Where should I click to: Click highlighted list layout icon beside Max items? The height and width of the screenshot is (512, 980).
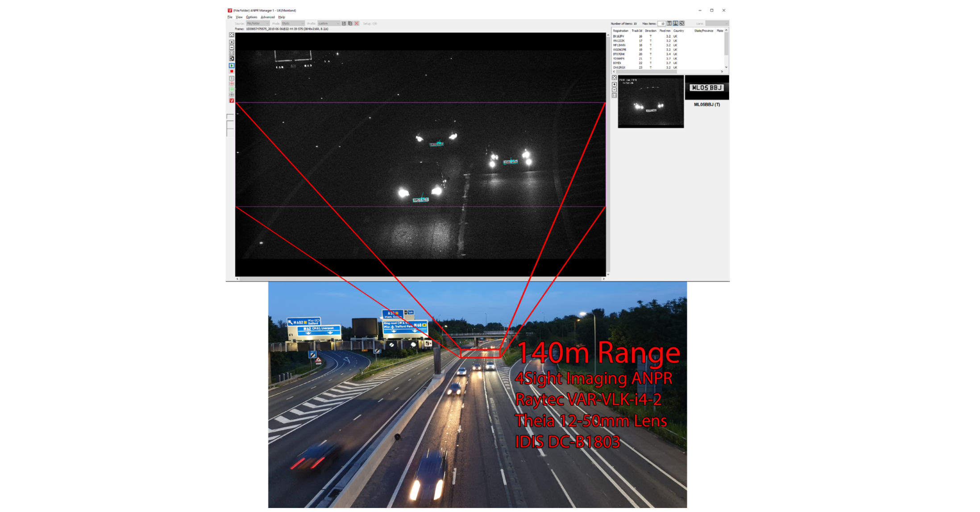pos(676,23)
